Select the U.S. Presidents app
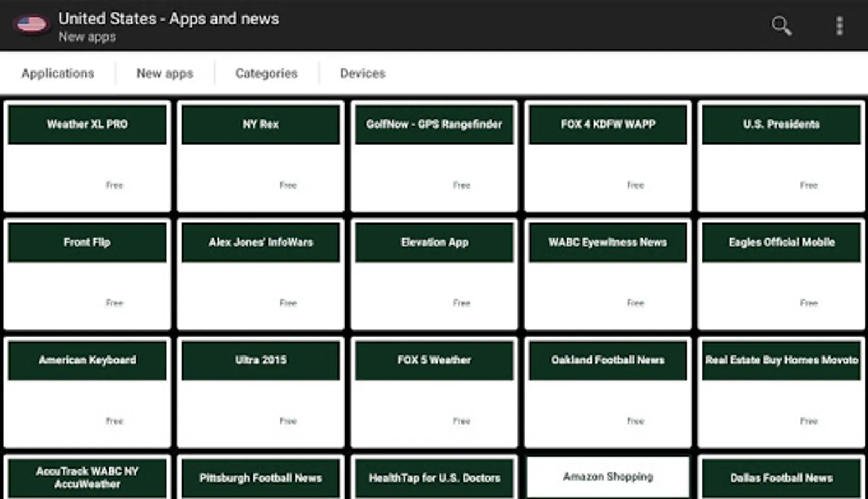868x499 pixels. tap(782, 156)
